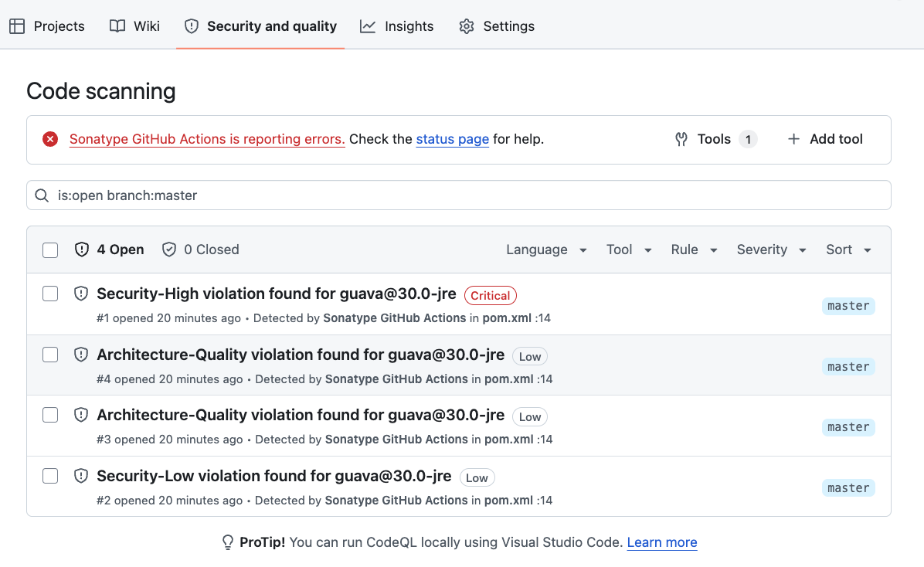Switch to the Insights tab
Image resolution: width=924 pixels, height=567 pixels.
coord(396,26)
